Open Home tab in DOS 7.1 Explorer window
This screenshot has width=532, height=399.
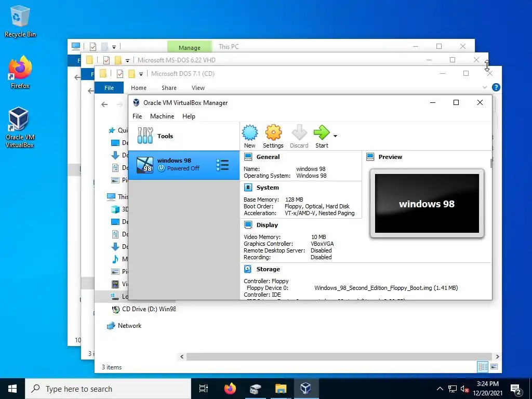(138, 88)
